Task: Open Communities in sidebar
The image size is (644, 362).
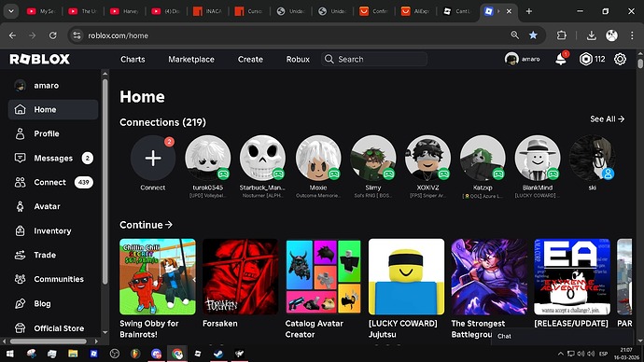Action: (x=53, y=279)
